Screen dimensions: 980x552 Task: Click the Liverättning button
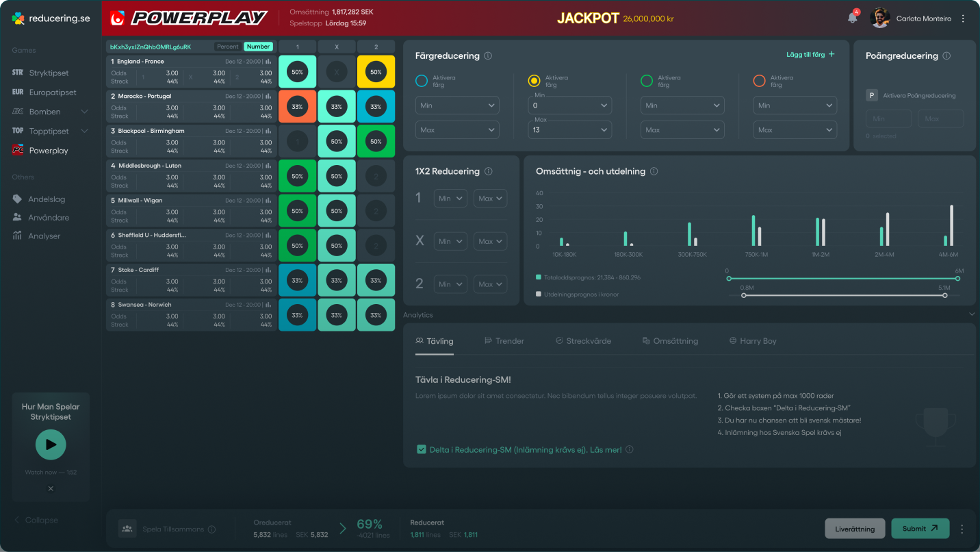click(x=855, y=529)
